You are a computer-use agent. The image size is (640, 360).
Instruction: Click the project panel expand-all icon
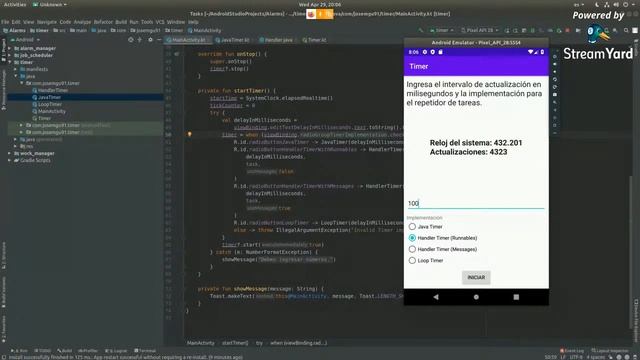coord(140,40)
